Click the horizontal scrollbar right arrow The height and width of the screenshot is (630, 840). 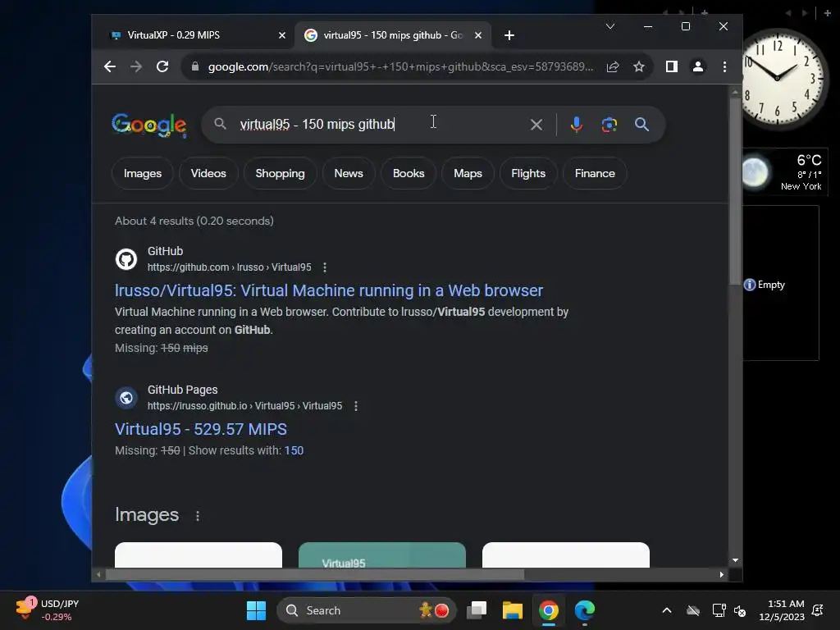(722, 575)
